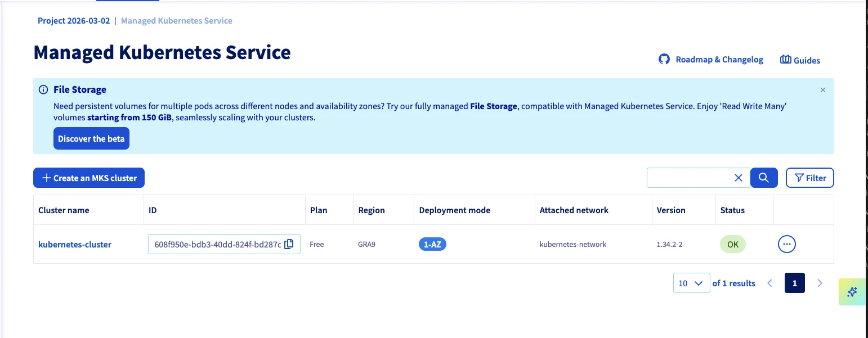Click the cluster ID text field

click(217, 244)
